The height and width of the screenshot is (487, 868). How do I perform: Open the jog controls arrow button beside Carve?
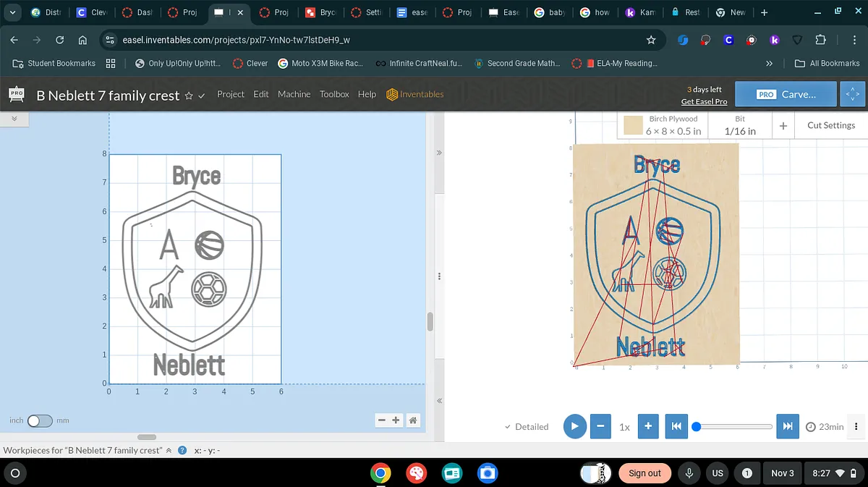pyautogui.click(x=851, y=94)
